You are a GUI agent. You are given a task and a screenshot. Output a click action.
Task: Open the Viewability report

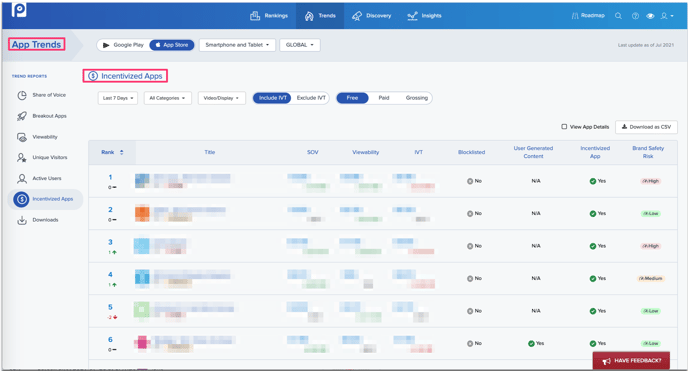(x=45, y=137)
